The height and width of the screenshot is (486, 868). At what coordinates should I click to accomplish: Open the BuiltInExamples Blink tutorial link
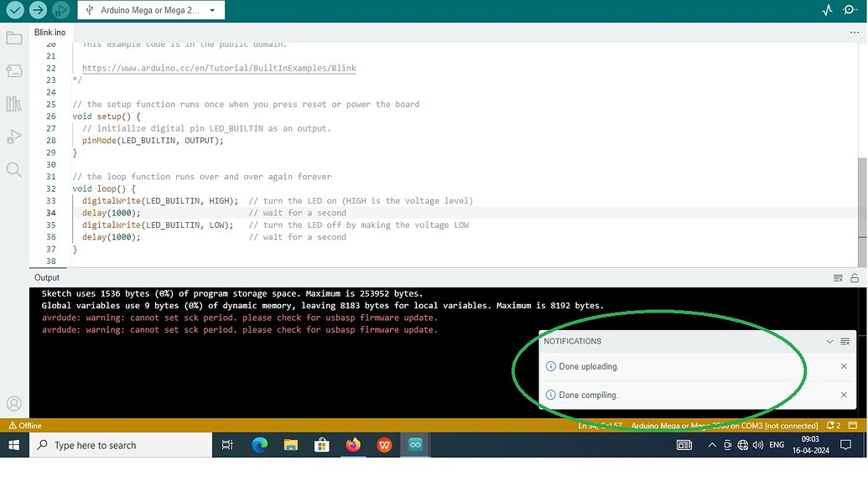point(220,68)
